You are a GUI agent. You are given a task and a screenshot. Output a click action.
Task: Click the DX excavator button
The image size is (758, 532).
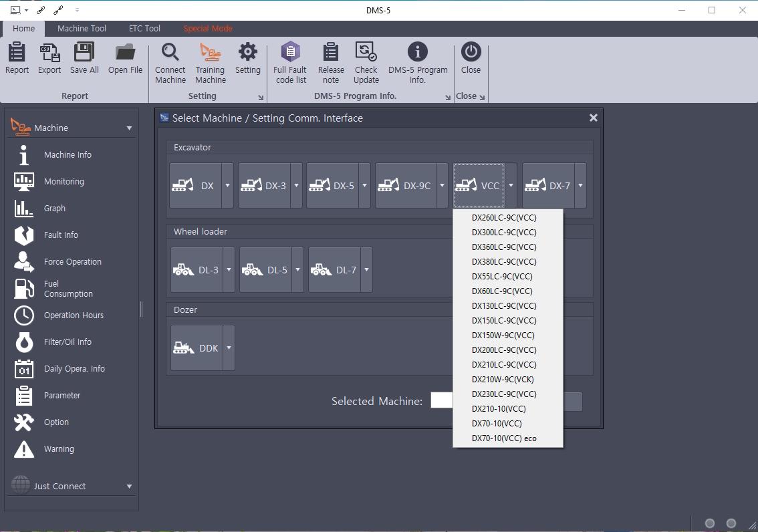point(196,186)
